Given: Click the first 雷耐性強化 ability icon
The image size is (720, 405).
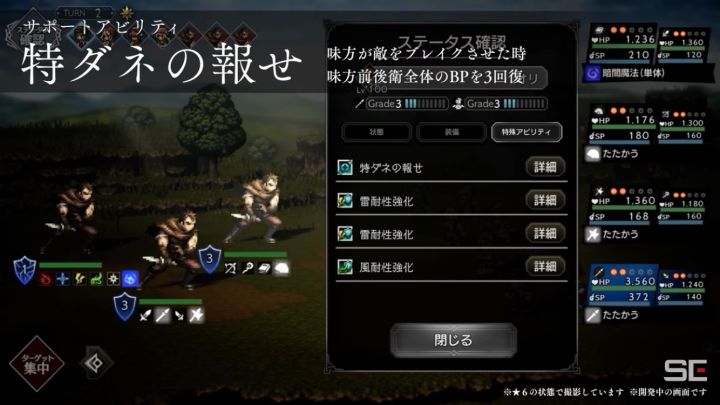Looking at the screenshot, I should 345,201.
